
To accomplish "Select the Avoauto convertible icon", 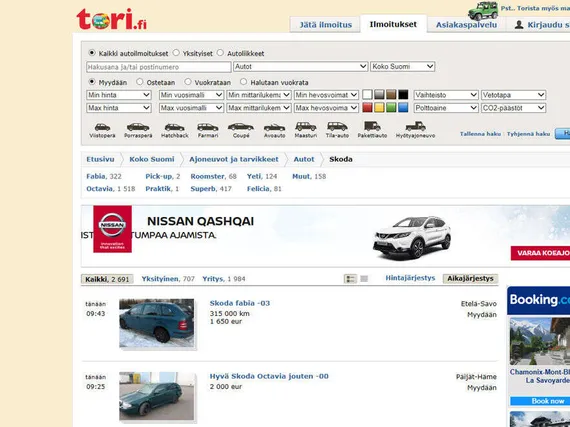I will click(274, 130).
